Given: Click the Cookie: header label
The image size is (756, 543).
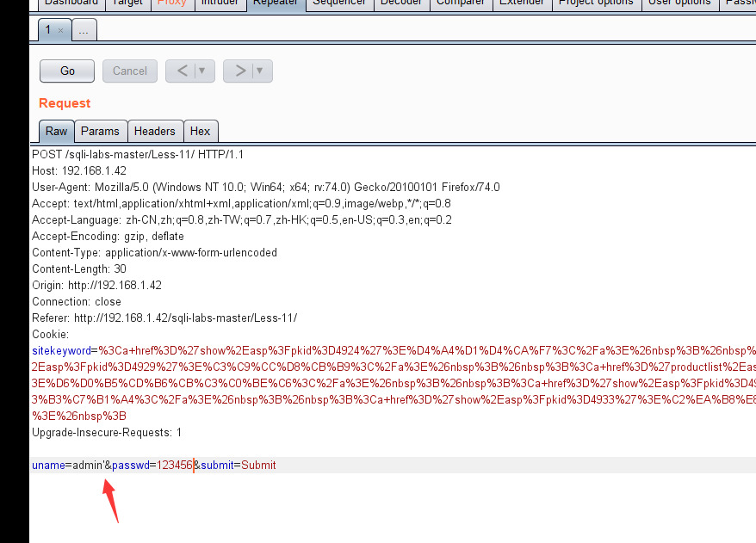Looking at the screenshot, I should pos(50,335).
